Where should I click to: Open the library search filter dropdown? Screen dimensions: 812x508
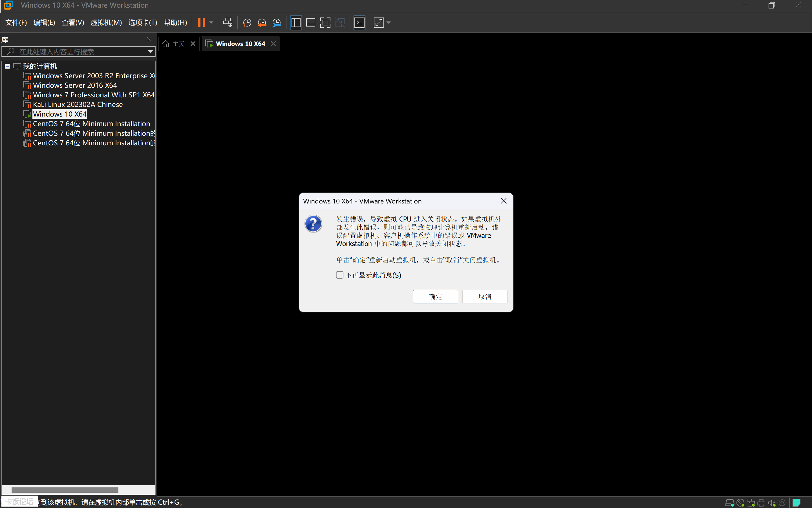pyautogui.click(x=151, y=52)
